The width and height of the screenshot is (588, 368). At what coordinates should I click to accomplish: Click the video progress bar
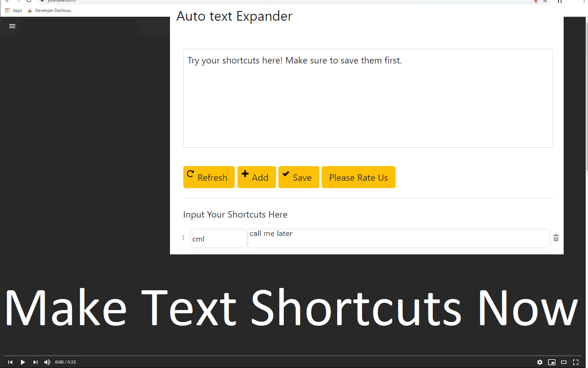point(294,356)
